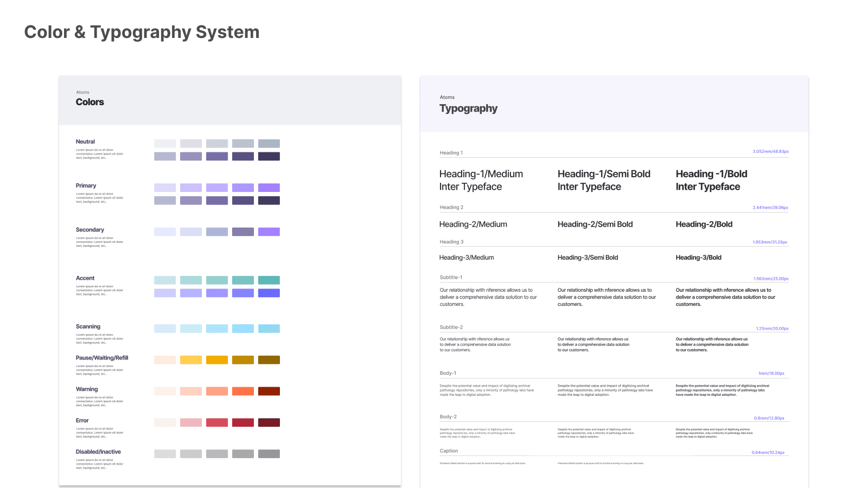Viewport: 868px width, 488px height.
Task: Pick the bright orange-red Warning swatch
Action: click(243, 391)
